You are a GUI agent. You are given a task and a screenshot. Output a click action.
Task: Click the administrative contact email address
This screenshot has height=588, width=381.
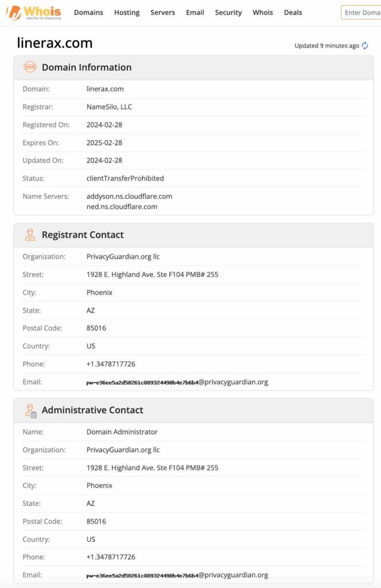click(176, 575)
